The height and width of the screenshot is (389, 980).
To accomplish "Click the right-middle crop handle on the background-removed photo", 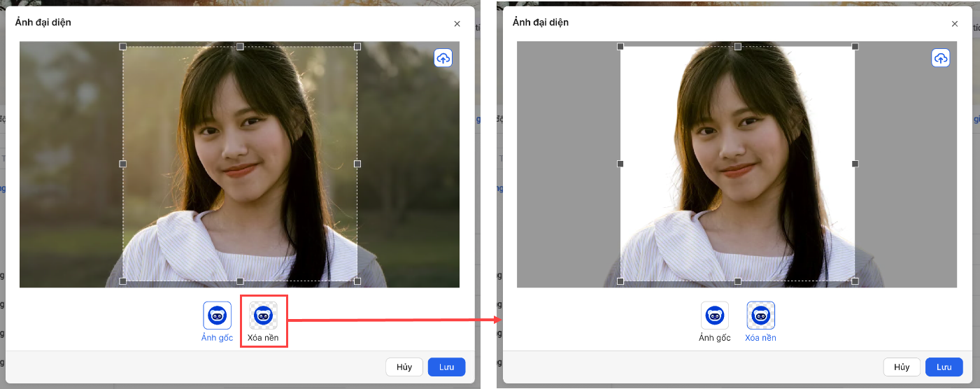I will (855, 164).
